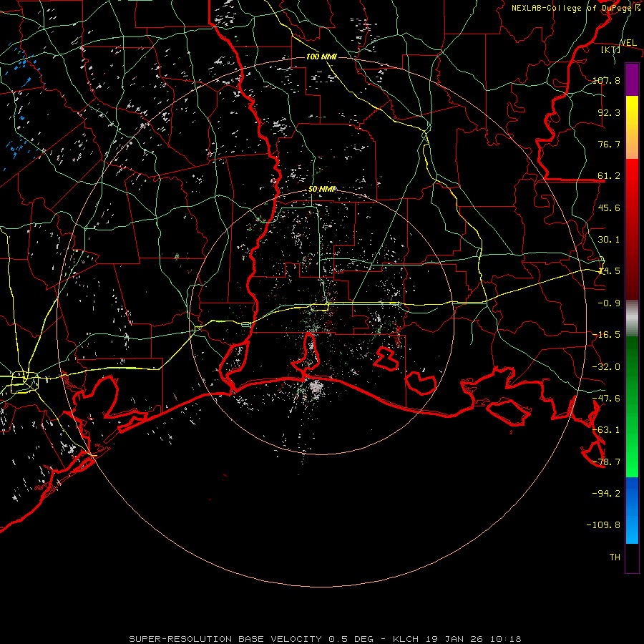
Task: Click the -47.6 velocity scale value
Action: 606,399
